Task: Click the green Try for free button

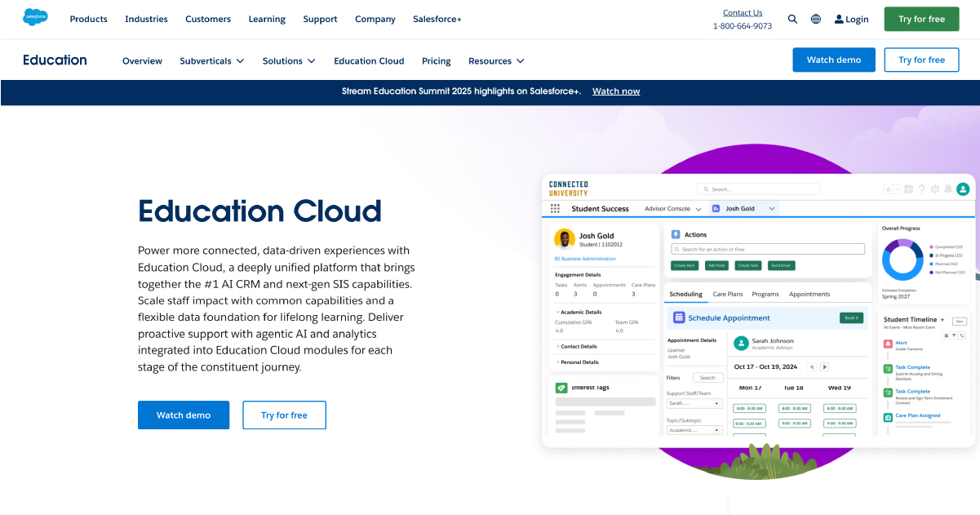Action: click(921, 19)
